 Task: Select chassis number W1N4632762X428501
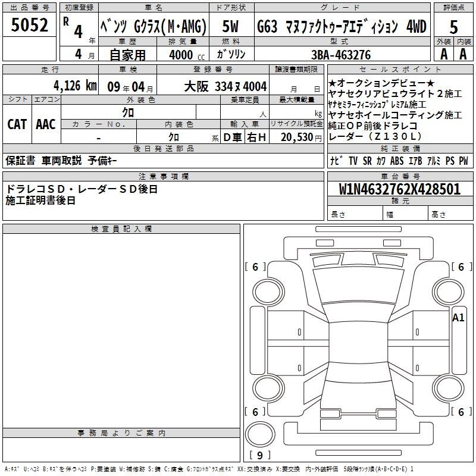[400, 189]
